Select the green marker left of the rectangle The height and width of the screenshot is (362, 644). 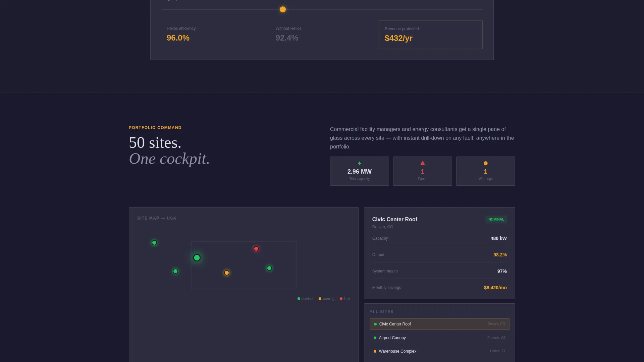pos(175,271)
